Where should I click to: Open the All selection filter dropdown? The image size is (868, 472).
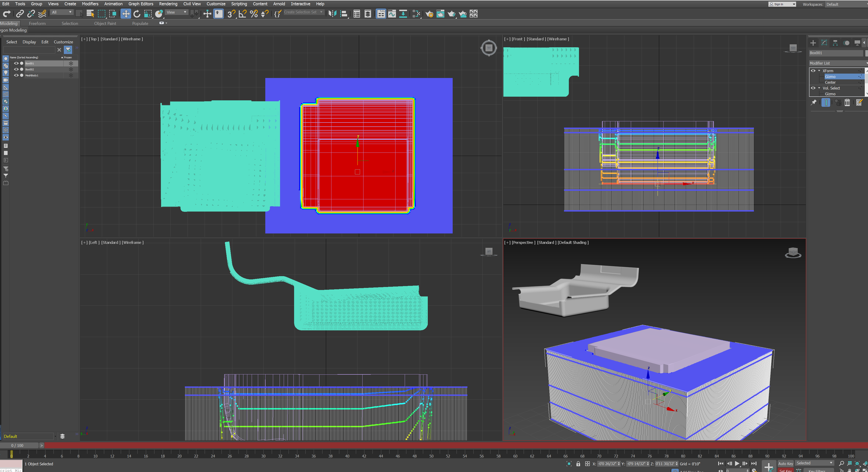62,12
